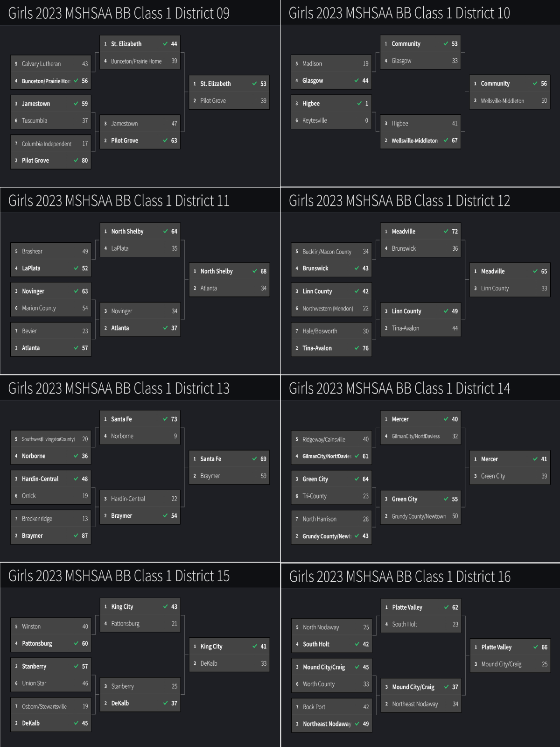Click winner checkmark beside Mercer's 41 score
The image size is (560, 747).
(x=535, y=459)
